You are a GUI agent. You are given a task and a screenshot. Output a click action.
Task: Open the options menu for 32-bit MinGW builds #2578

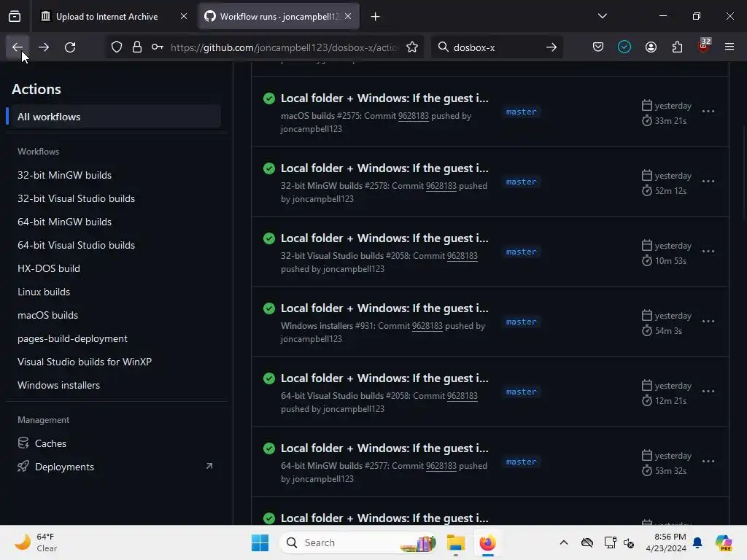click(x=708, y=182)
